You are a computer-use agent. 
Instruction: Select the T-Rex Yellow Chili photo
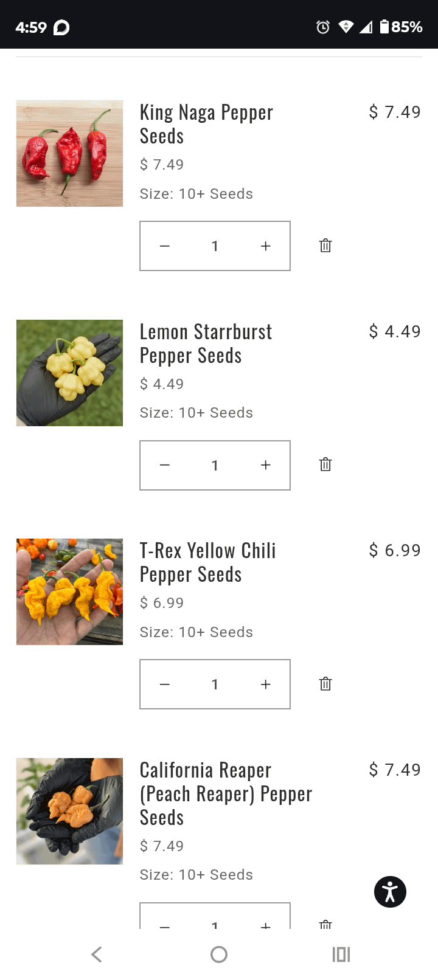tap(69, 592)
